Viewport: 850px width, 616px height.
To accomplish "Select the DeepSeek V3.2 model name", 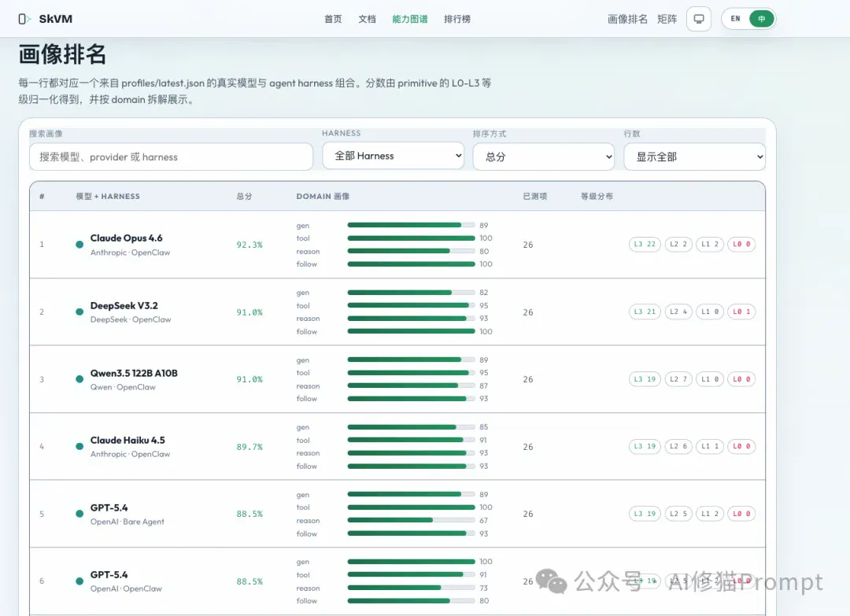I will pyautogui.click(x=124, y=305).
